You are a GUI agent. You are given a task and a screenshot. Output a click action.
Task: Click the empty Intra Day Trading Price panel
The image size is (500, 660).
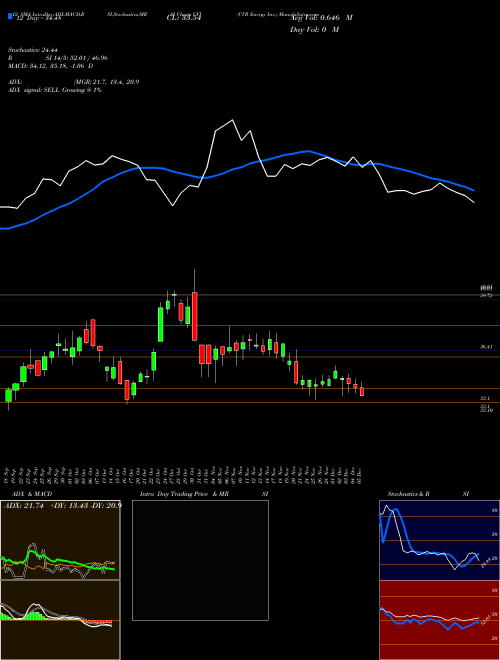pyautogui.click(x=200, y=560)
